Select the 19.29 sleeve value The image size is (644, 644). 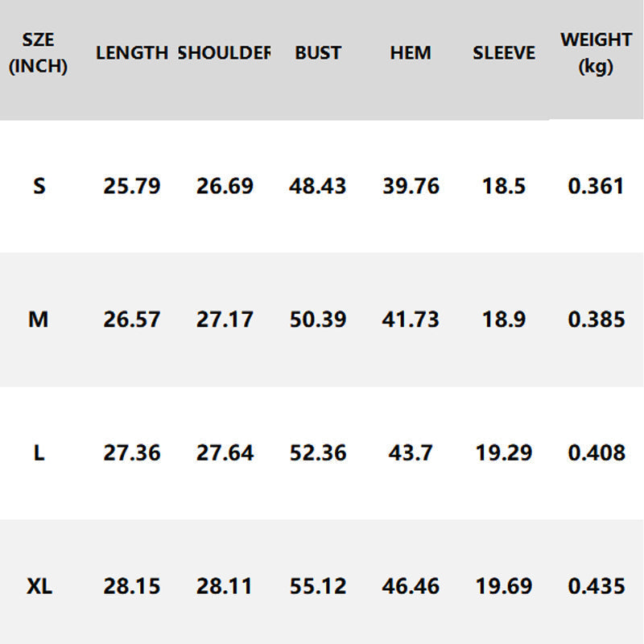tap(504, 453)
